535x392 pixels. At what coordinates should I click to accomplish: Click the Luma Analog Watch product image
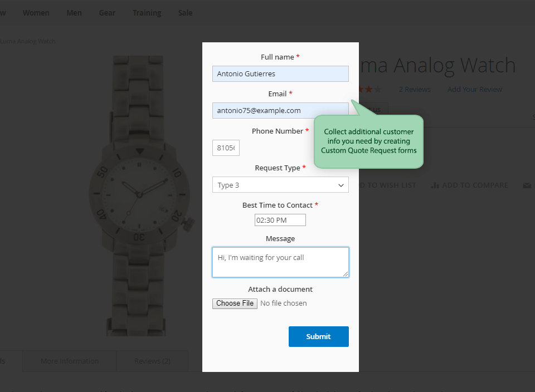tap(139, 196)
